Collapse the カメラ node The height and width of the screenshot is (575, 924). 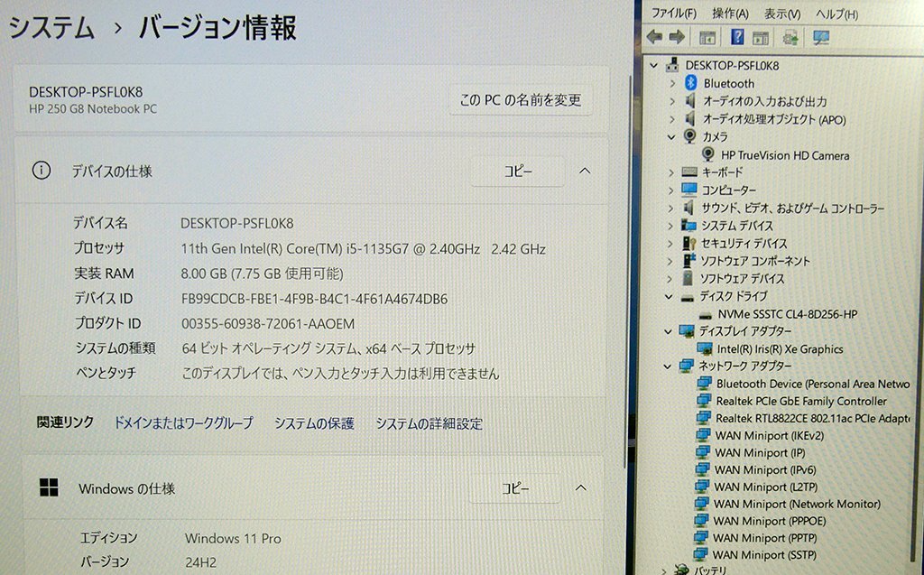pyautogui.click(x=671, y=137)
